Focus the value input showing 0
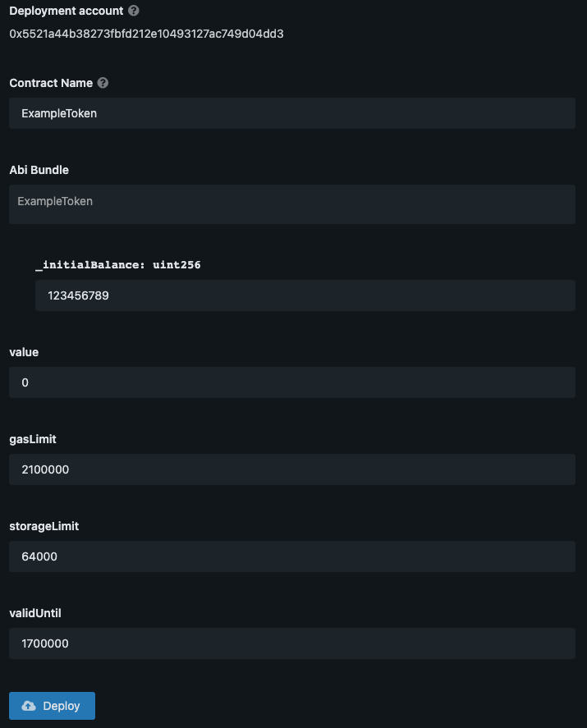This screenshot has width=587, height=728. (292, 382)
